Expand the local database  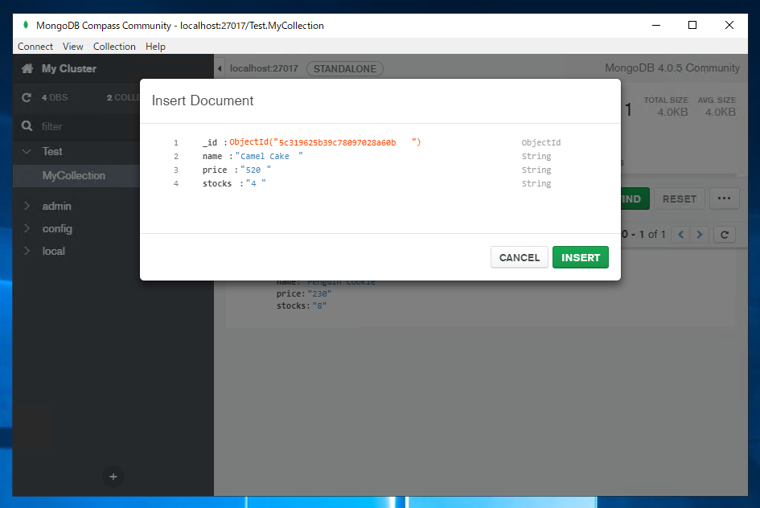point(27,251)
